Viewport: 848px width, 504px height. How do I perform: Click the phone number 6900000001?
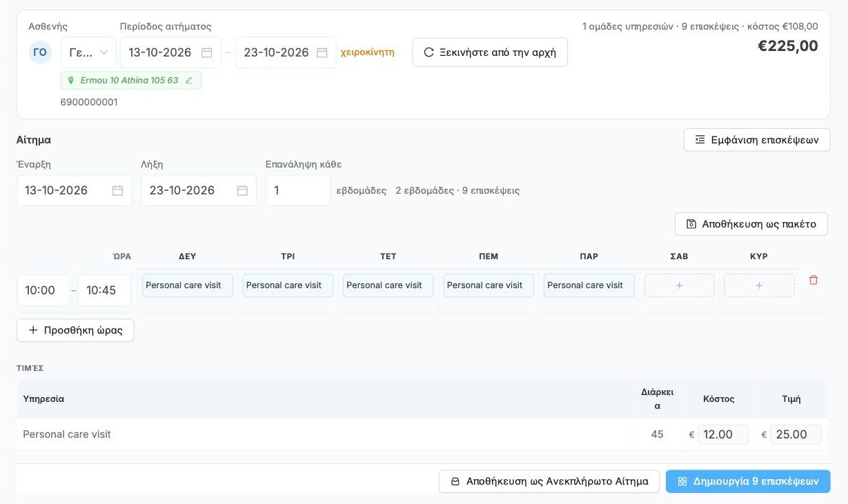click(89, 102)
